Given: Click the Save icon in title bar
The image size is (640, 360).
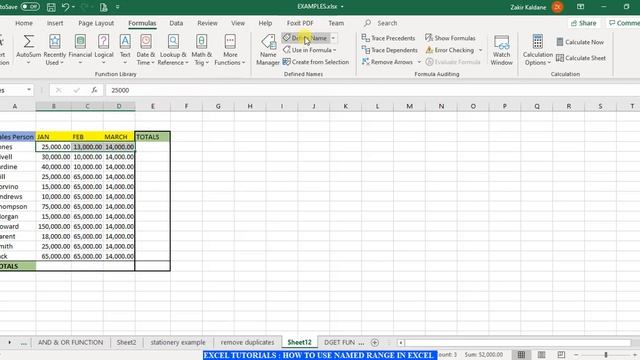Looking at the screenshot, I should point(51,7).
